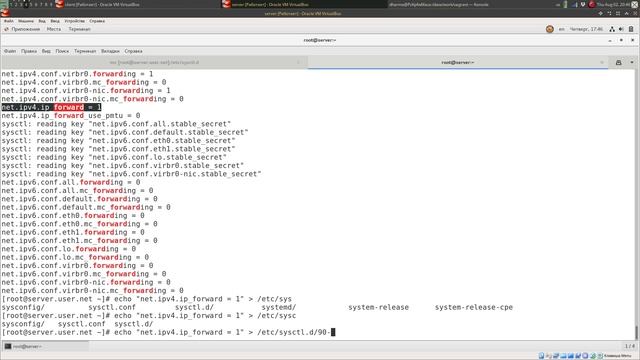Click VirtualBox host key indicator text

[618, 356]
